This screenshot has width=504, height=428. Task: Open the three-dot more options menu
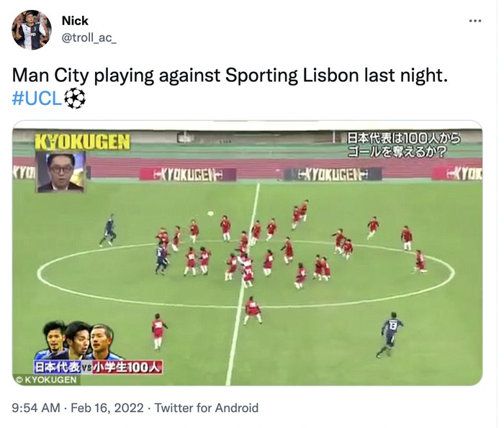[475, 21]
